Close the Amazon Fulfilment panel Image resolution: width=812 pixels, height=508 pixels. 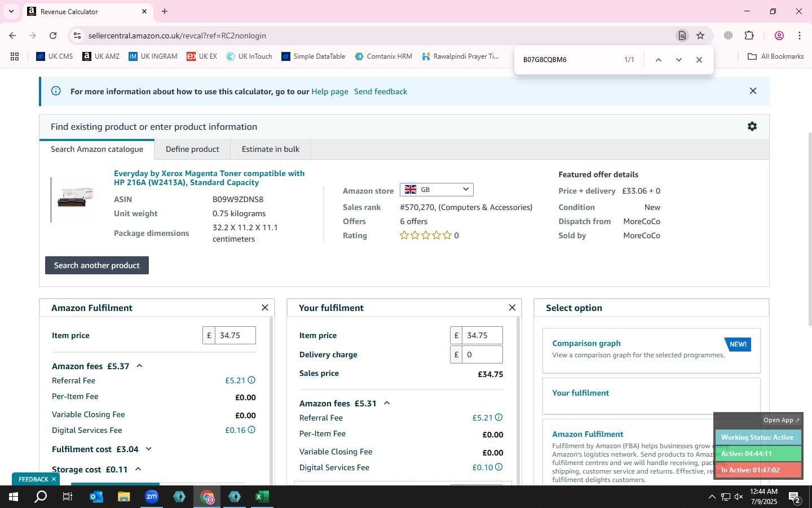coord(265,308)
